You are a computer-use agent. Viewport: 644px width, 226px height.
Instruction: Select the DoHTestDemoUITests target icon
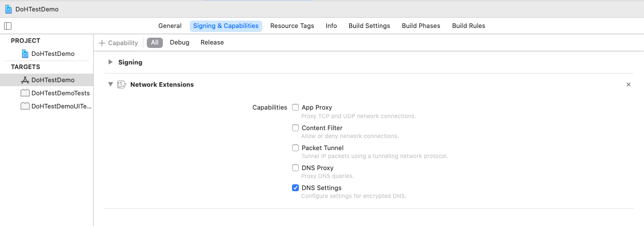pos(25,106)
